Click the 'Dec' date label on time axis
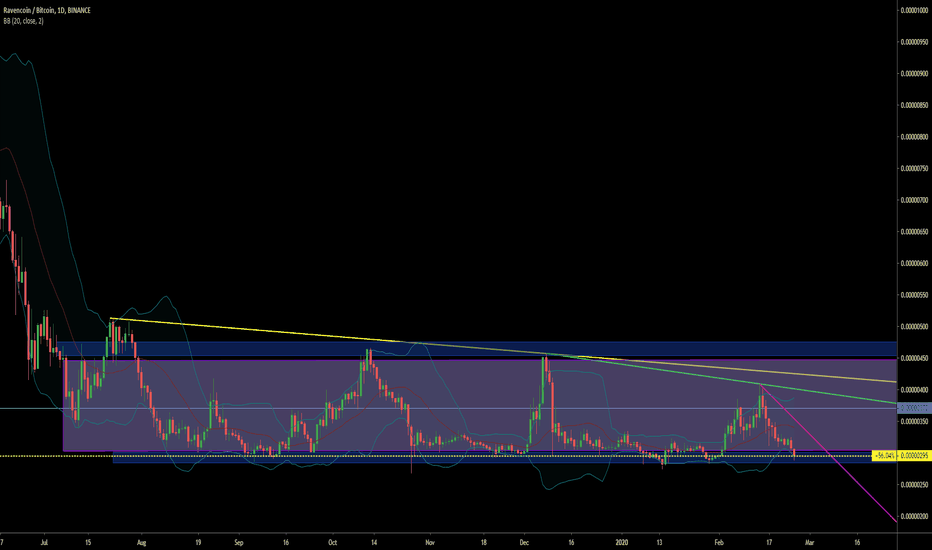The image size is (932, 550). tap(524, 542)
